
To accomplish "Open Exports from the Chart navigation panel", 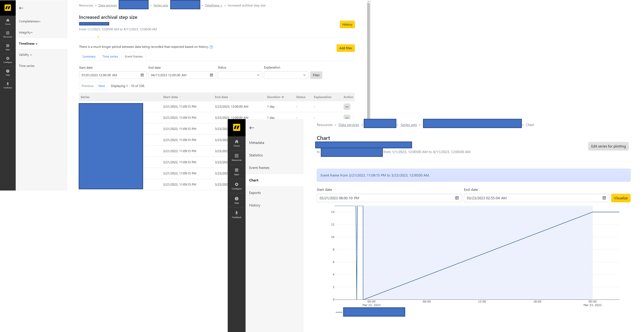I will coord(255,192).
